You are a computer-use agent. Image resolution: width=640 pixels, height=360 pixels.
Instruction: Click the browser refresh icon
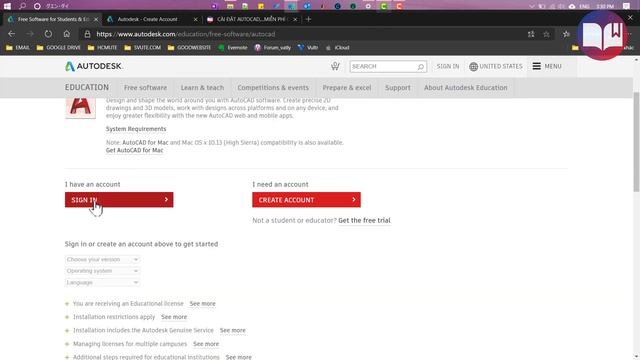48,34
